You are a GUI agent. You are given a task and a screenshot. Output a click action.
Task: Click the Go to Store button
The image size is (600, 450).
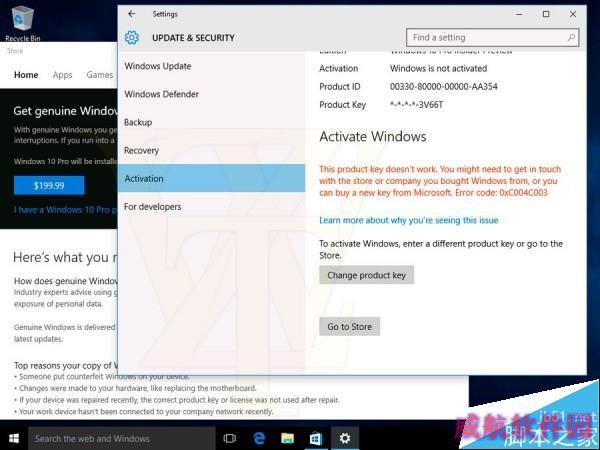(x=349, y=327)
